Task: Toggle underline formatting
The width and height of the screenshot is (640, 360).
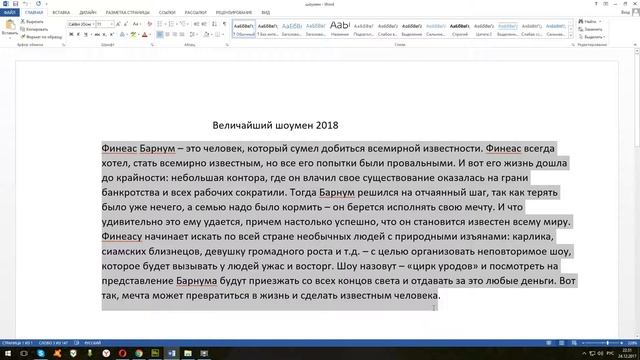Action: pos(86,35)
